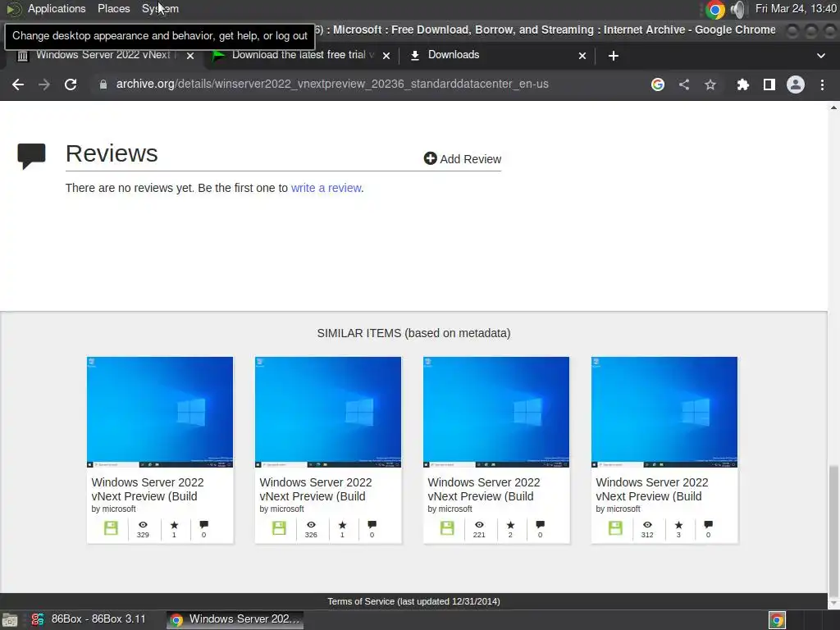Click the reviews comment icon on the 326-views card
The width and height of the screenshot is (840, 630).
coord(372,525)
